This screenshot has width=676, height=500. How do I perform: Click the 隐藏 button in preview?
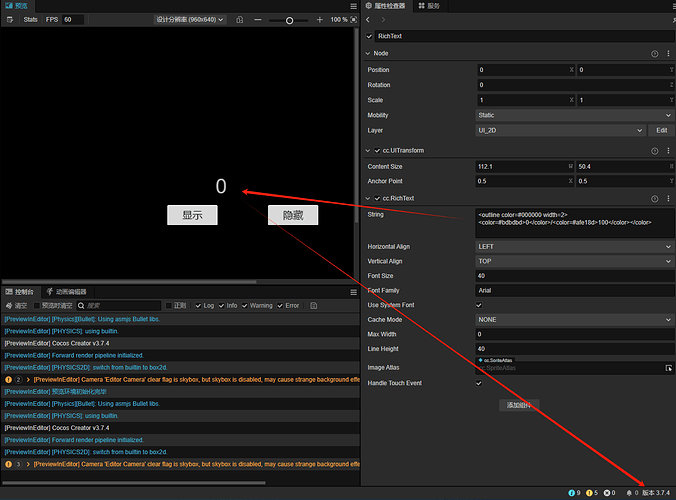[x=293, y=215]
